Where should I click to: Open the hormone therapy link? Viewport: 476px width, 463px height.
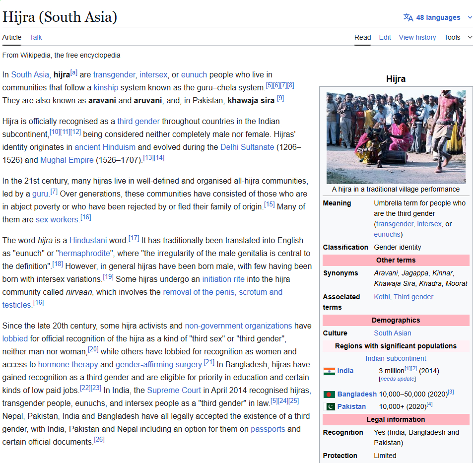68,365
